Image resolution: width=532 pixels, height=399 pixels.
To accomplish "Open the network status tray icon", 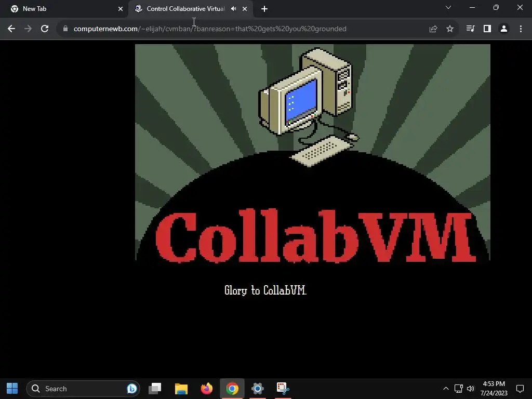I will click(458, 389).
